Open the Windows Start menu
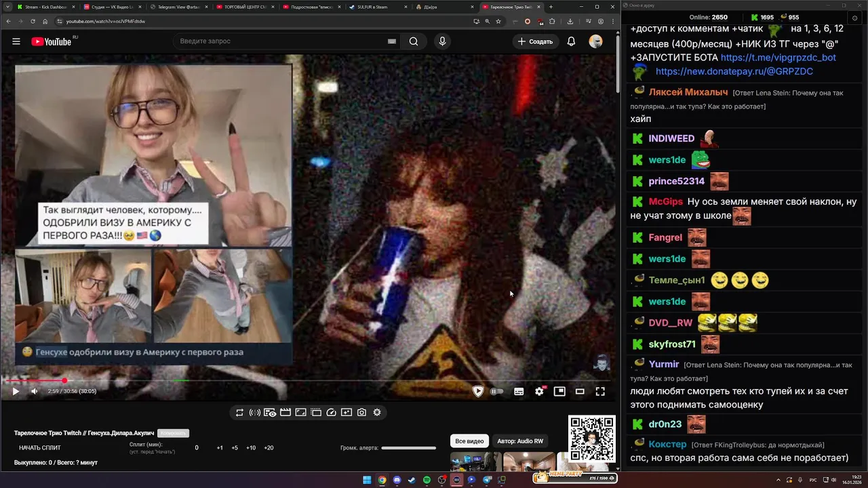This screenshot has width=868, height=488. [x=367, y=480]
